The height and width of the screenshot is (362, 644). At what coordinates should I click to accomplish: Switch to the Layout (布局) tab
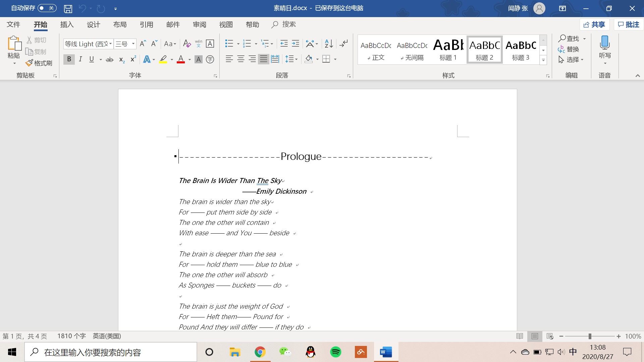click(x=120, y=24)
